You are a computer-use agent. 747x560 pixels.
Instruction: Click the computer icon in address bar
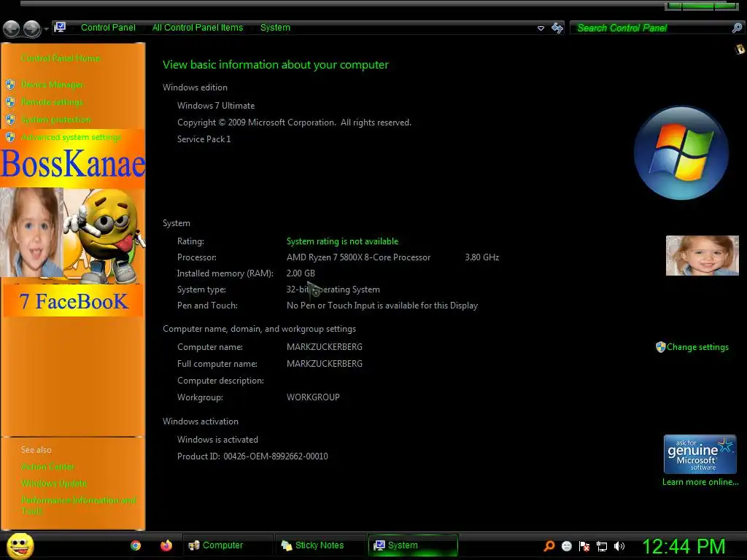pyautogui.click(x=60, y=28)
